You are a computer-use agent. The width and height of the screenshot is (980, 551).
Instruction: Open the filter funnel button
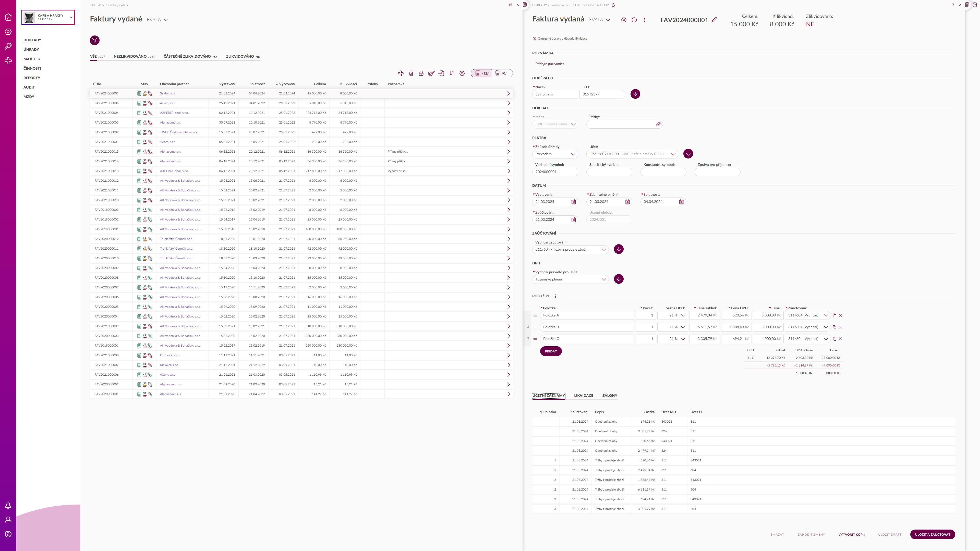pyautogui.click(x=95, y=40)
